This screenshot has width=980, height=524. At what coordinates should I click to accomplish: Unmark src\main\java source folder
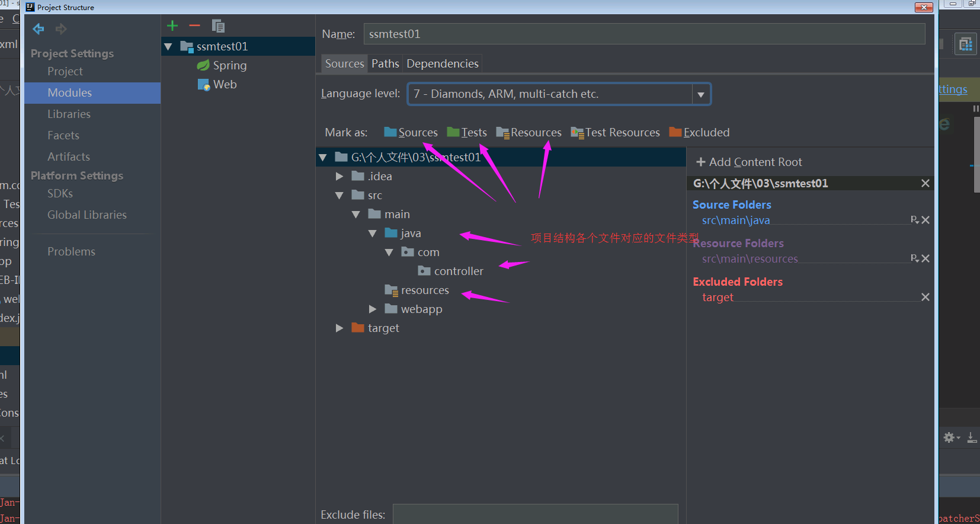(x=925, y=220)
